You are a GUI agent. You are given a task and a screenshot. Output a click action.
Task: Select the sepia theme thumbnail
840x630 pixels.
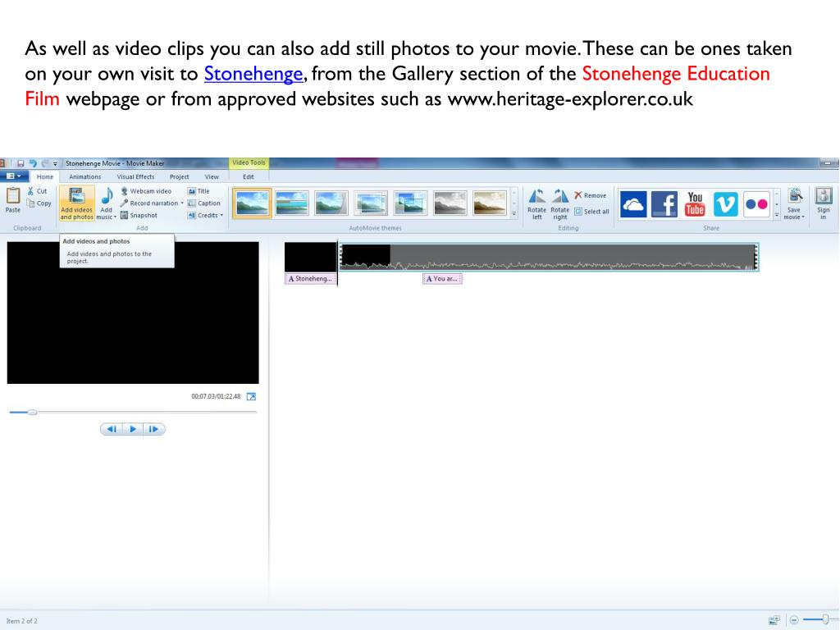(490, 203)
